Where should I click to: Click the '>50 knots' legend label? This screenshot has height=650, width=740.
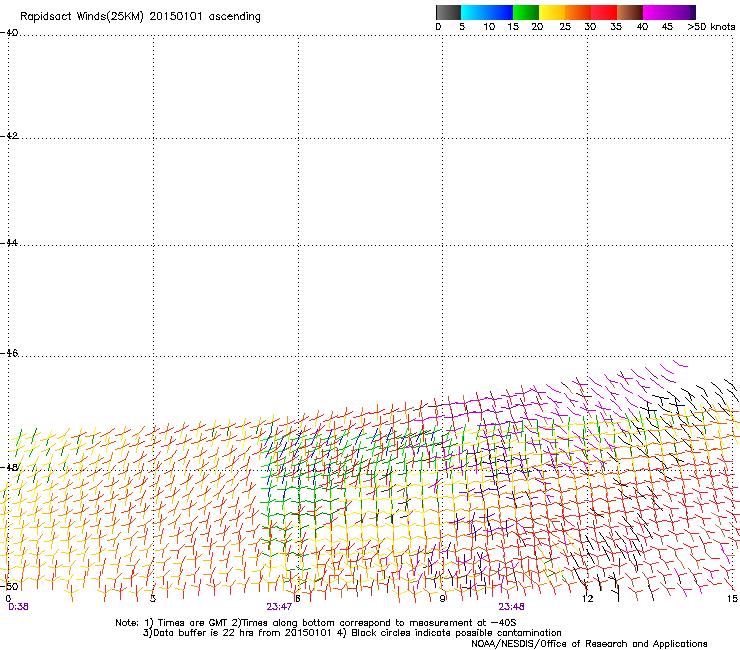(x=711, y=27)
